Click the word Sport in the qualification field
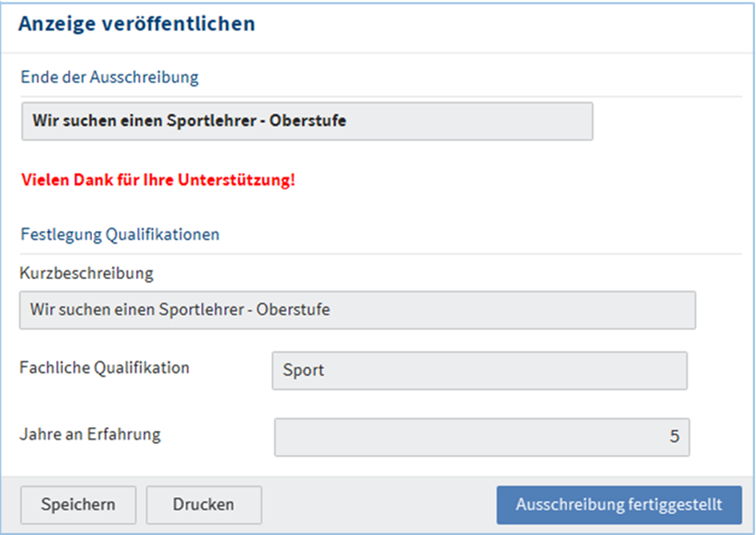The width and height of the screenshot is (756, 535). [303, 371]
